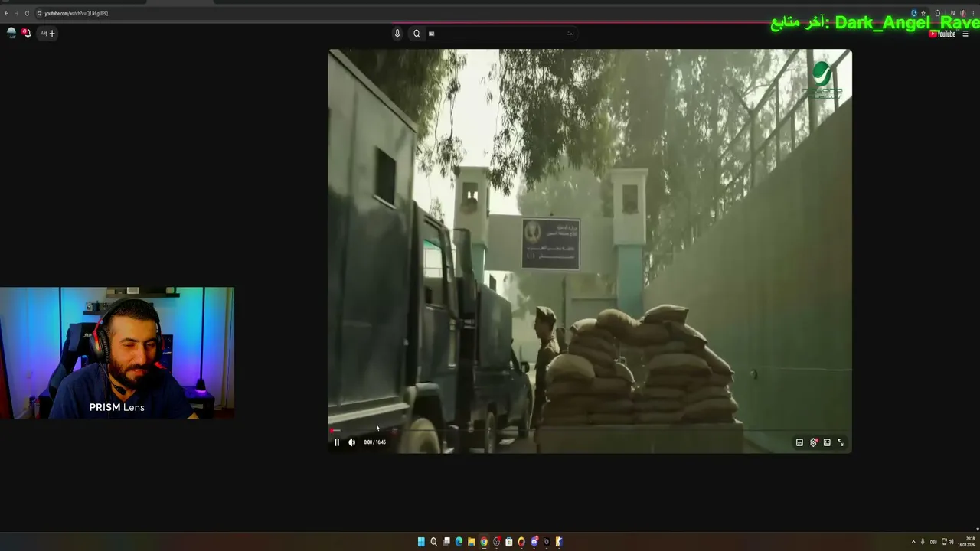Open YouTube notifications bell
The width and height of the screenshot is (980, 551).
(x=26, y=33)
